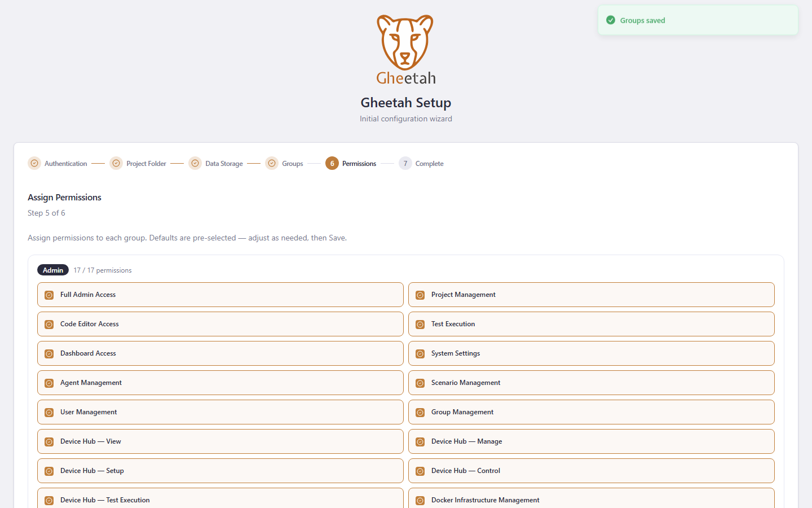
Task: Uncheck Group Management checkbox icon
Action: pyautogui.click(x=420, y=412)
